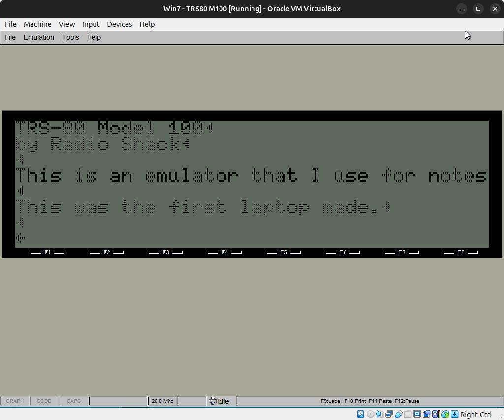
Task: Open the VirtualBox Devices menu
Action: coord(119,24)
